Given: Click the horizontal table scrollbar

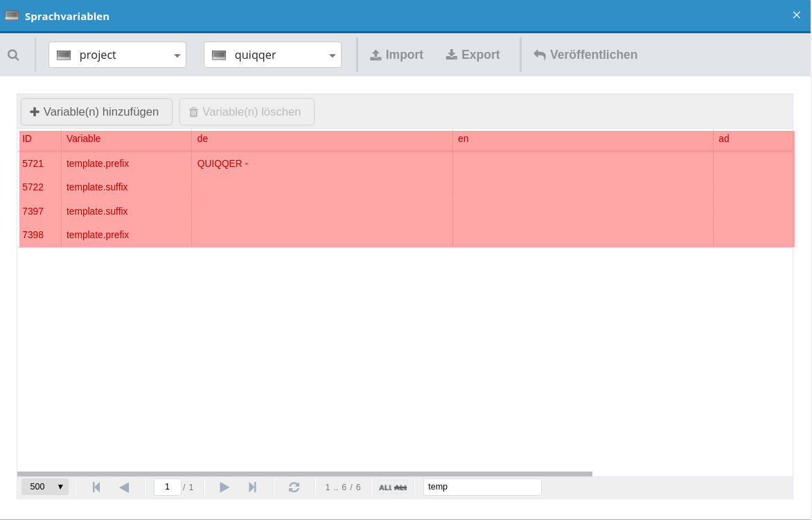Looking at the screenshot, I should (305, 474).
